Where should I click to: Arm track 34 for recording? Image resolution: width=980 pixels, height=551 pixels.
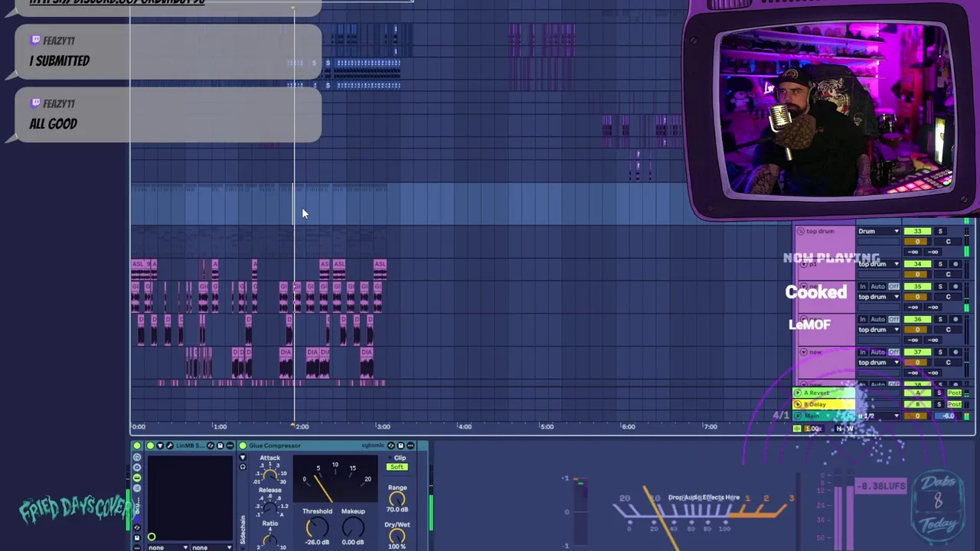click(955, 264)
